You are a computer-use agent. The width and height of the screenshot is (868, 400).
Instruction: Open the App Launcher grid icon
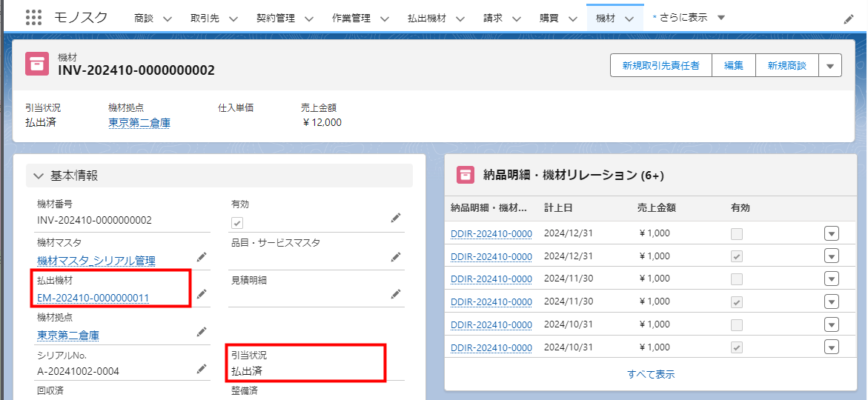pos(33,18)
